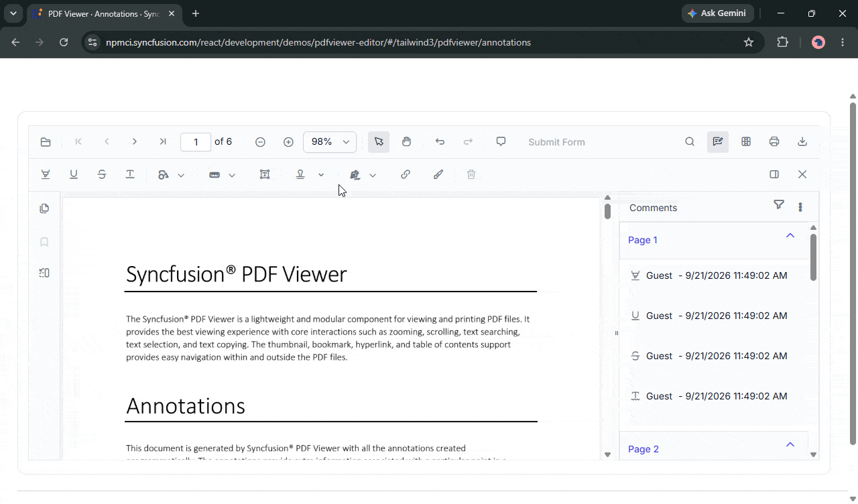Click the browser page scrollbar thumb

[853, 273]
